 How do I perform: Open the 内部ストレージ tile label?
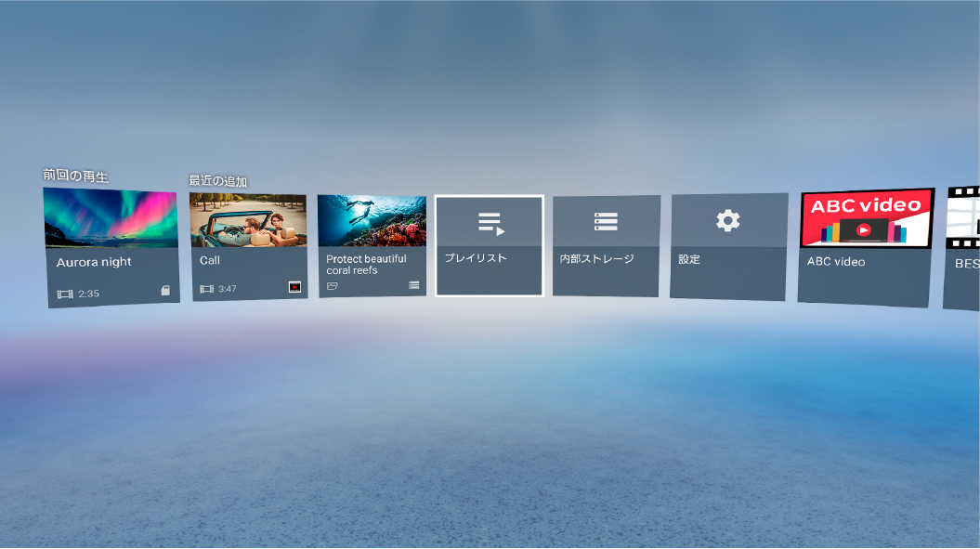click(597, 258)
